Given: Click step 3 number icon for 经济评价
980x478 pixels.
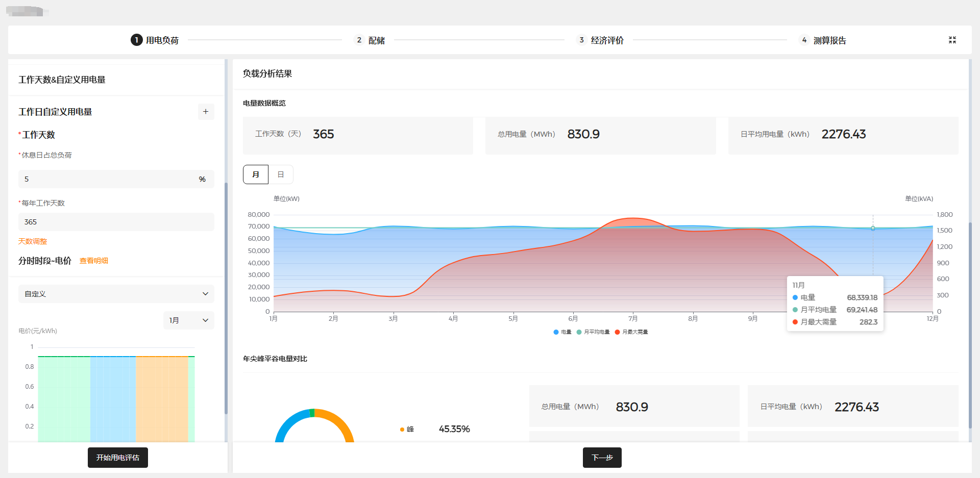Looking at the screenshot, I should [581, 40].
